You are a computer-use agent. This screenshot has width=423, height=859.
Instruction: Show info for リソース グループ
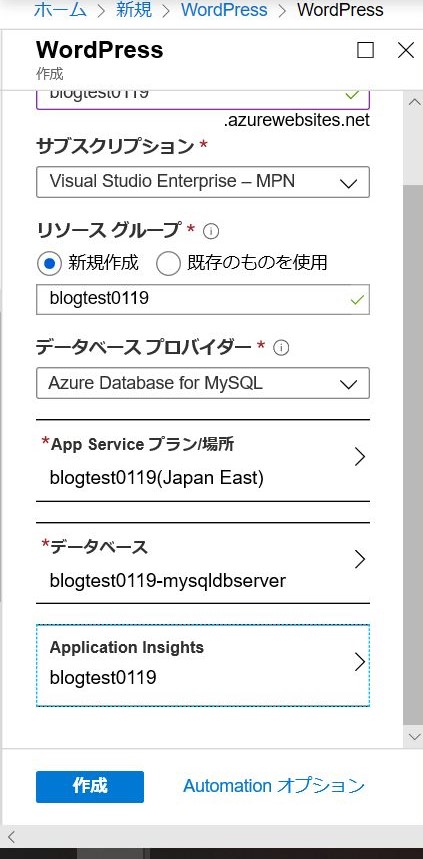[211, 232]
